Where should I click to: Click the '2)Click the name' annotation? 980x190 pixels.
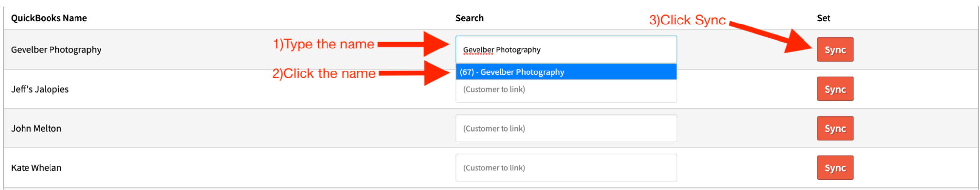pos(324,73)
